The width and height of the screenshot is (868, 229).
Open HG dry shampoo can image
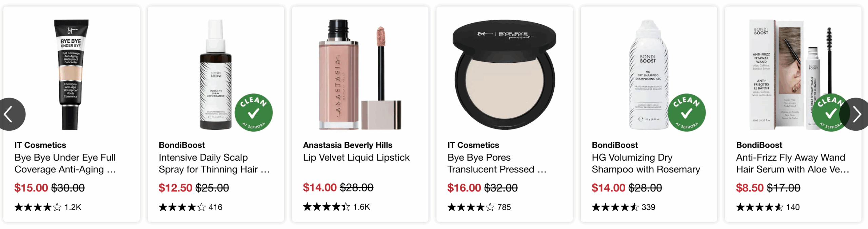[648, 75]
